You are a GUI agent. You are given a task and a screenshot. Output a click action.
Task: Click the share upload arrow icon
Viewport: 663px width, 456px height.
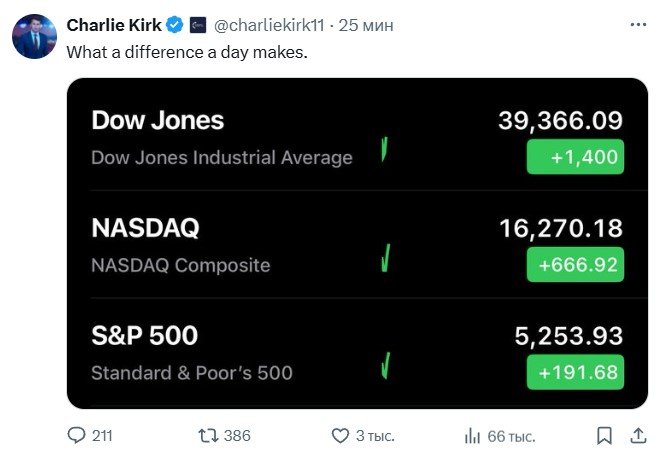click(x=639, y=436)
